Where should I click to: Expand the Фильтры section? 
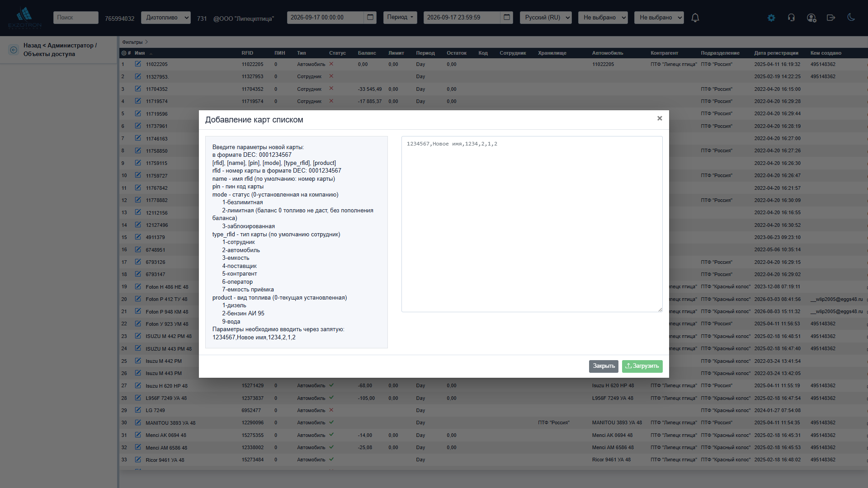point(135,42)
